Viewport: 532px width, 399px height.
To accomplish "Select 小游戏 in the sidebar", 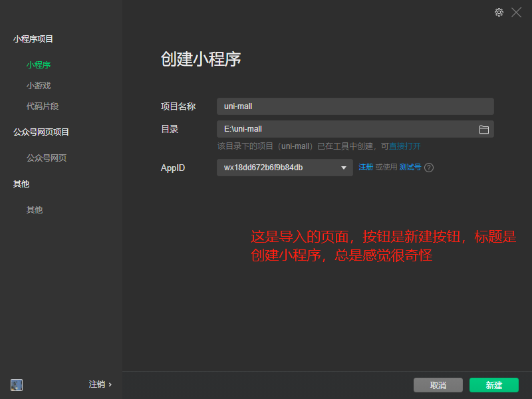I will coord(39,86).
